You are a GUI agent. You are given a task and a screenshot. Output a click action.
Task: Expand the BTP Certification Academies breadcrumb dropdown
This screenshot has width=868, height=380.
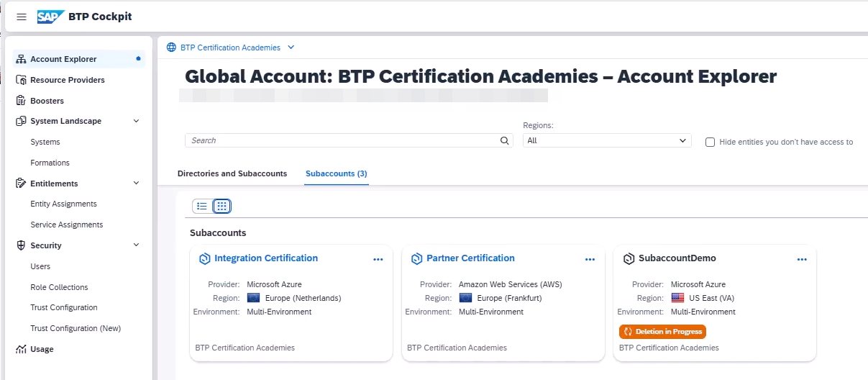coord(291,47)
